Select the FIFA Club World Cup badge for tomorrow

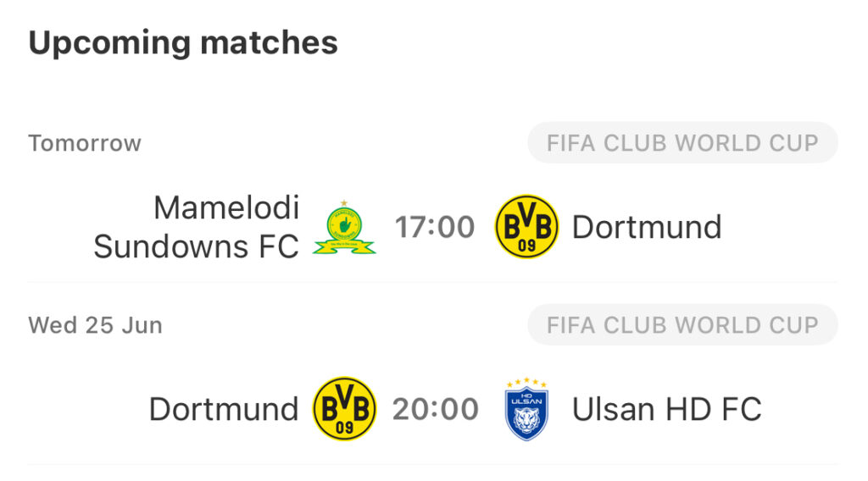[x=682, y=142]
